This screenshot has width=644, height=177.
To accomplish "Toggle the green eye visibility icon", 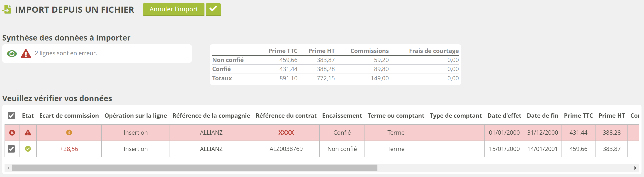I will (12, 53).
